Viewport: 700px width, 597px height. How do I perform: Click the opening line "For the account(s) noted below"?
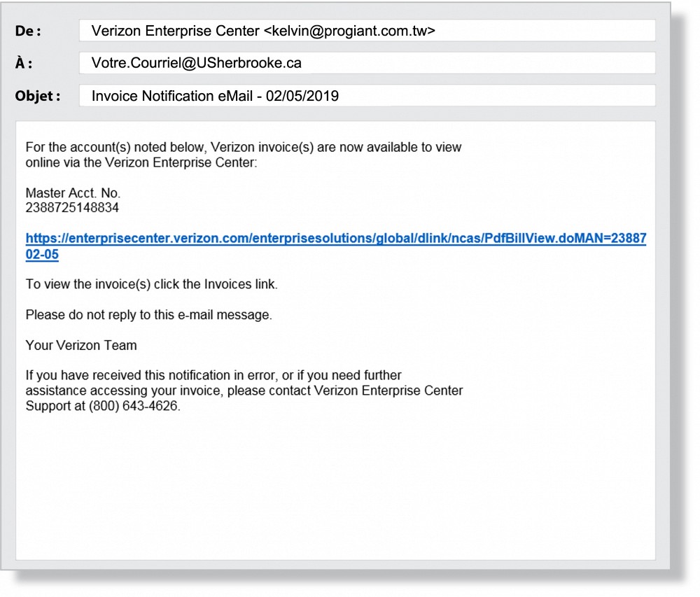[x=243, y=148]
